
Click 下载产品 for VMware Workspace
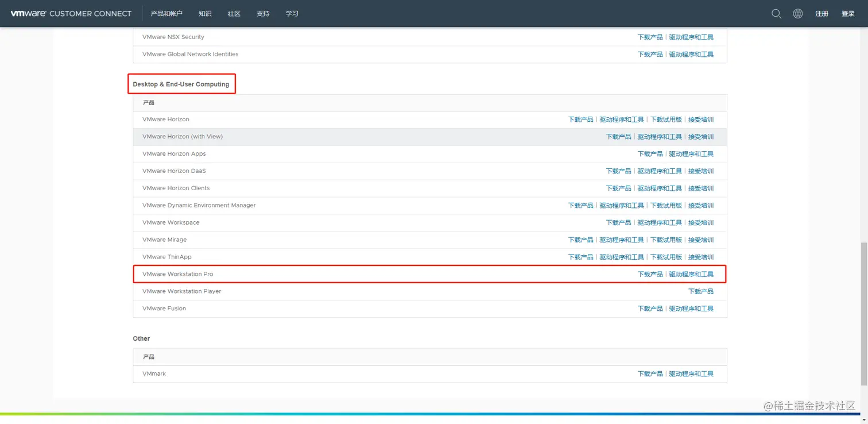tap(618, 222)
